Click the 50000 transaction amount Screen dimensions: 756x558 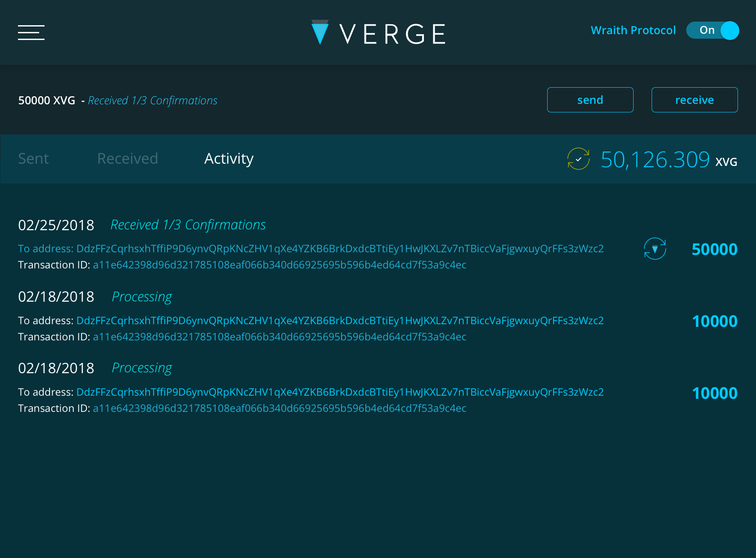pos(715,250)
